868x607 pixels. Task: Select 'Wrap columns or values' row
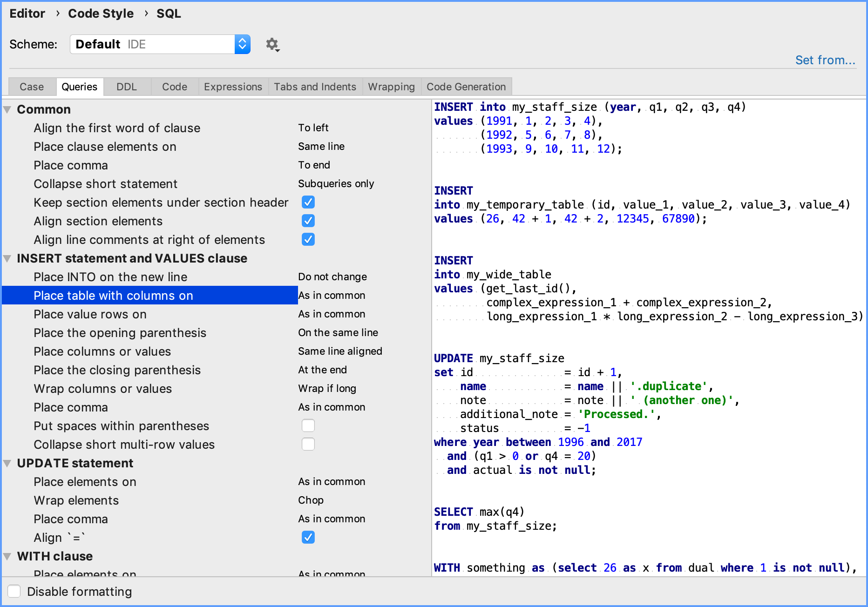pyautogui.click(x=102, y=389)
